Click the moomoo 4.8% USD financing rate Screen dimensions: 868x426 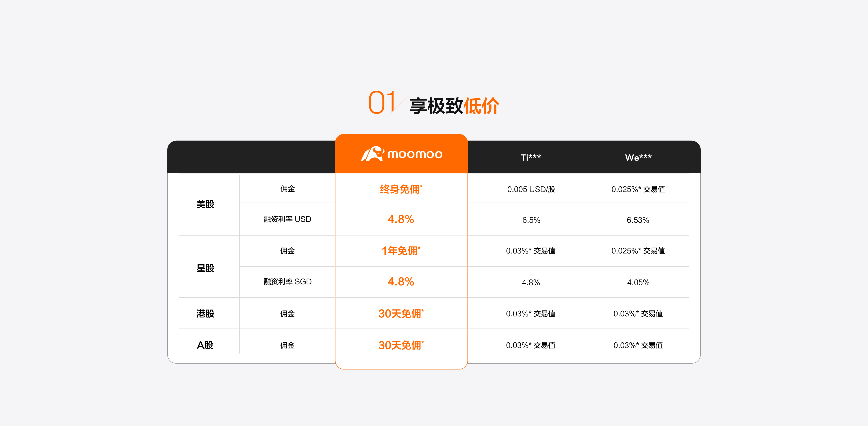pyautogui.click(x=401, y=219)
